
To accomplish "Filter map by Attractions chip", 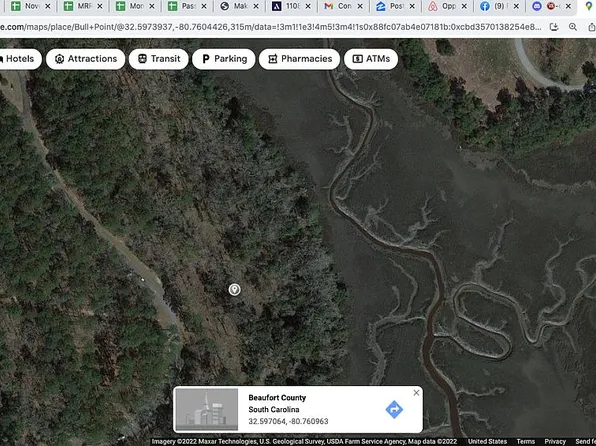I will coord(86,59).
